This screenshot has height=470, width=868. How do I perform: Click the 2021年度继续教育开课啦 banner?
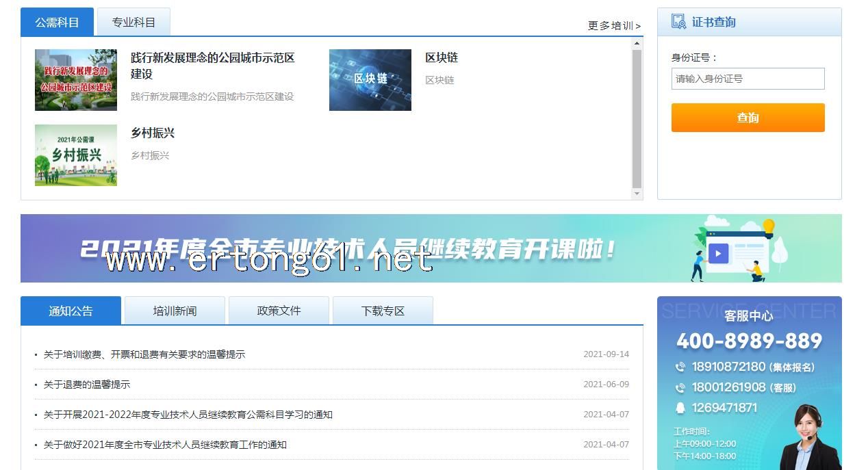pos(431,248)
